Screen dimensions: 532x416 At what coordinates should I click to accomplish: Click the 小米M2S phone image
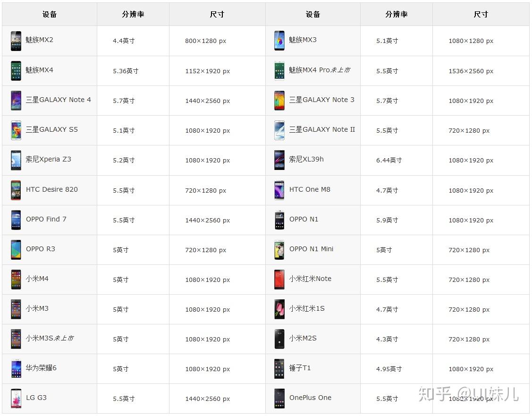click(x=279, y=339)
